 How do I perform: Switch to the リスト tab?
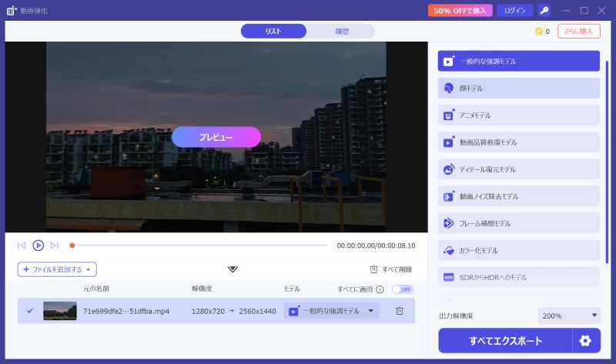pyautogui.click(x=273, y=32)
